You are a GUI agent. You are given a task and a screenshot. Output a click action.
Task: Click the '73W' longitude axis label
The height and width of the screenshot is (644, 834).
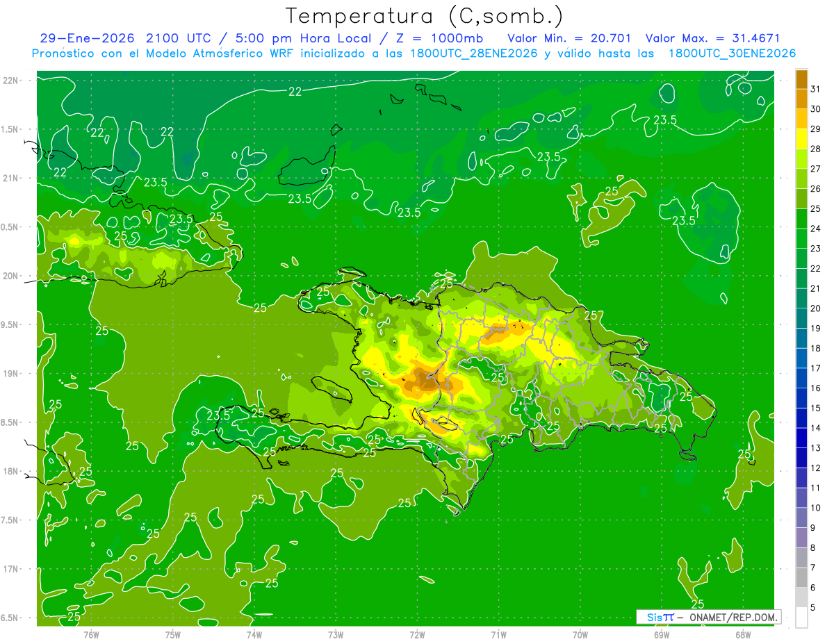(336, 635)
